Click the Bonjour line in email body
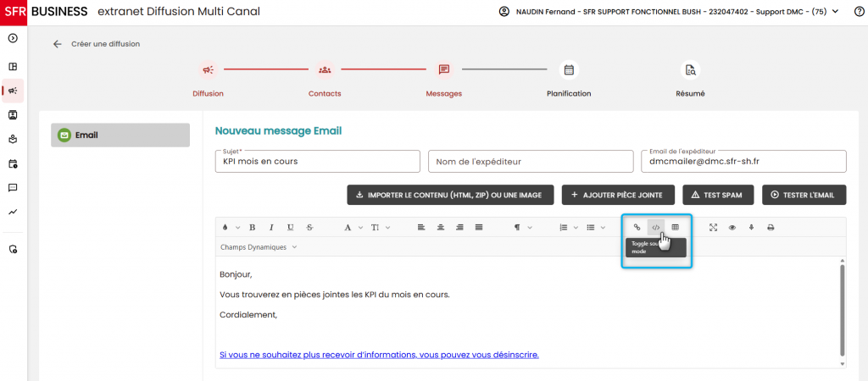Viewport: 868px width, 381px height. [236, 274]
